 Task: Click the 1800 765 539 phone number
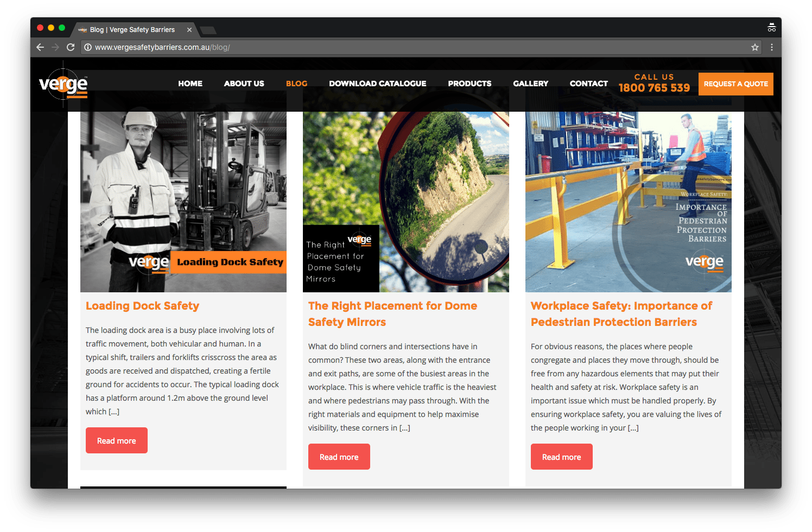(654, 88)
